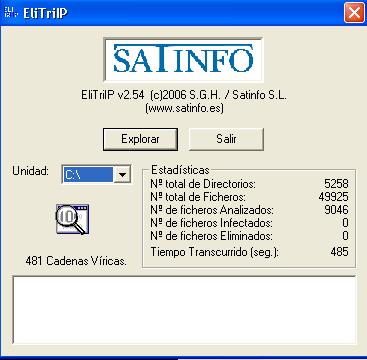Click the 485 elapsed seconds value

coord(339,251)
